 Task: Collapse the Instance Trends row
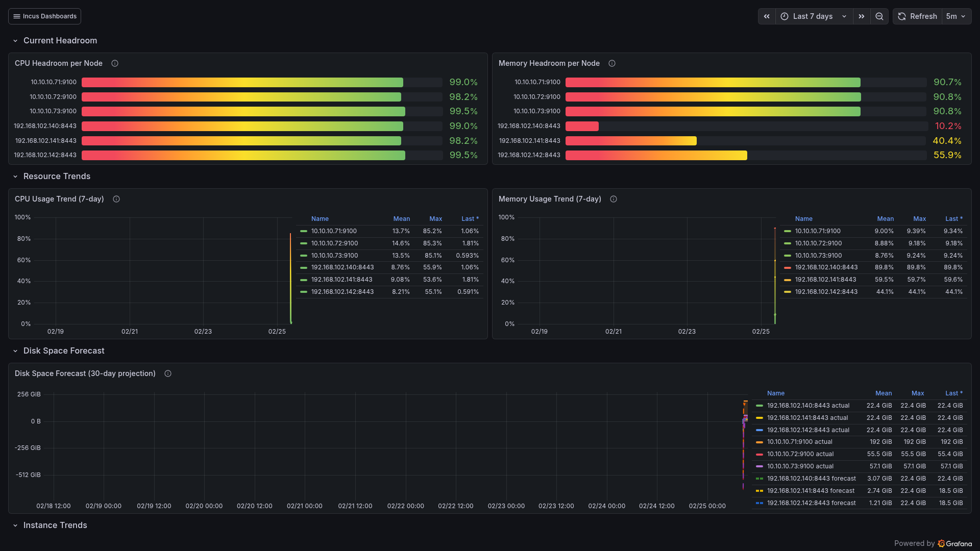tap(15, 525)
